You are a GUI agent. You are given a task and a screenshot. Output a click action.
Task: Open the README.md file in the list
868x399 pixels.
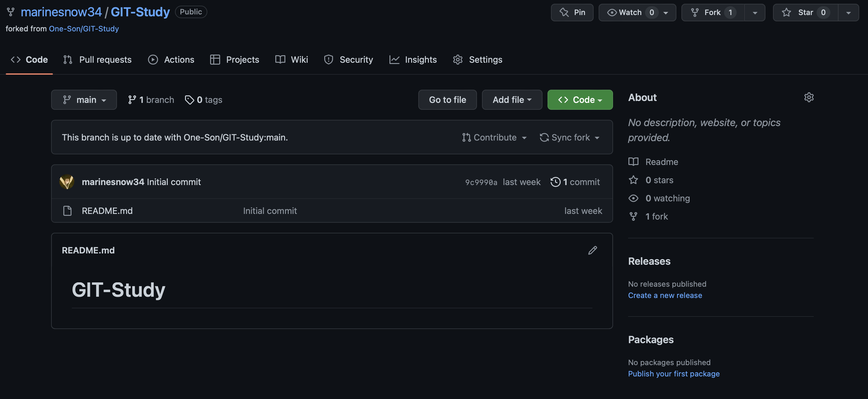[x=107, y=210]
